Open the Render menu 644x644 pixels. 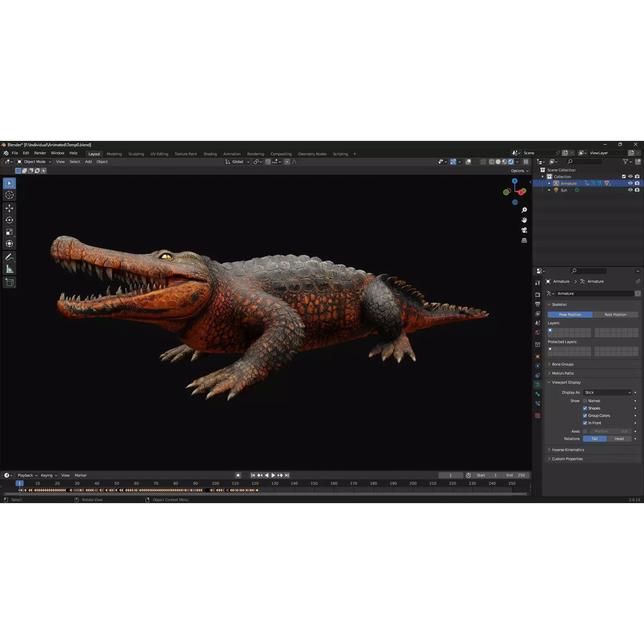(x=40, y=153)
